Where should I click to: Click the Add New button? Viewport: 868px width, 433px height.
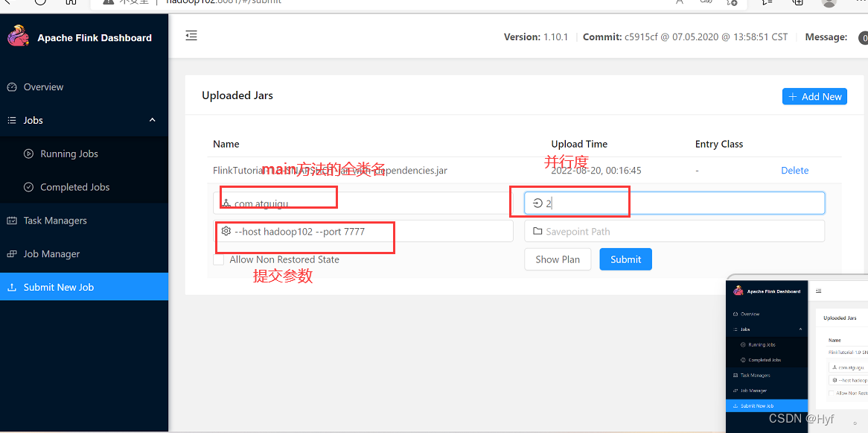click(x=814, y=96)
